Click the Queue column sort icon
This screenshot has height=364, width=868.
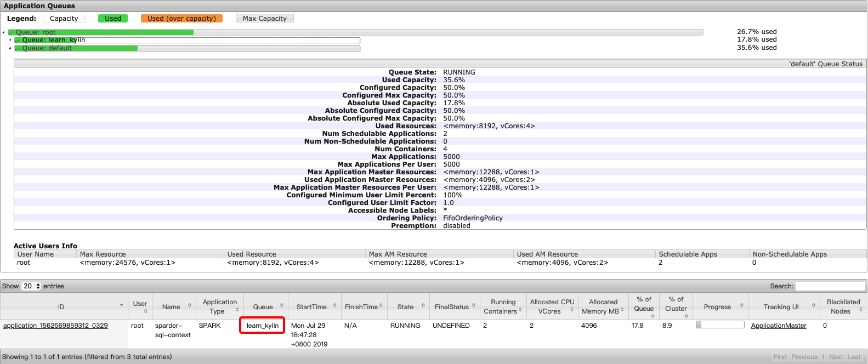pos(282,305)
